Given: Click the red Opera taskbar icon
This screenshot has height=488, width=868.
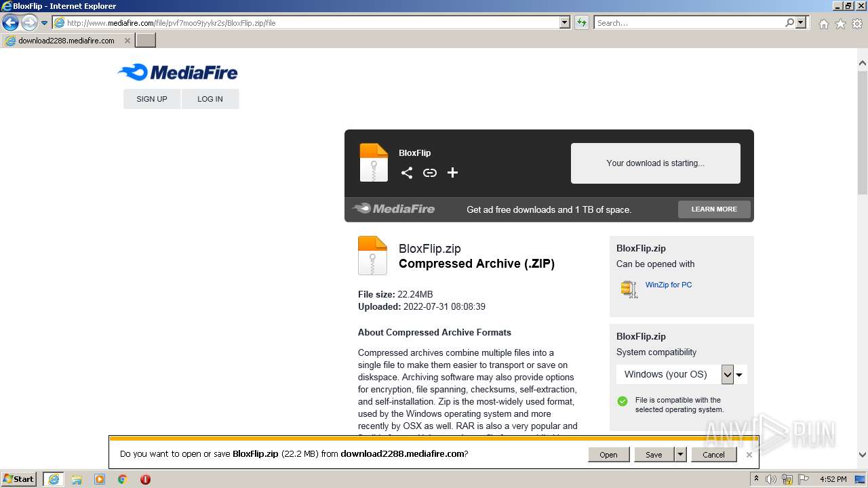Looking at the screenshot, I should (x=145, y=479).
